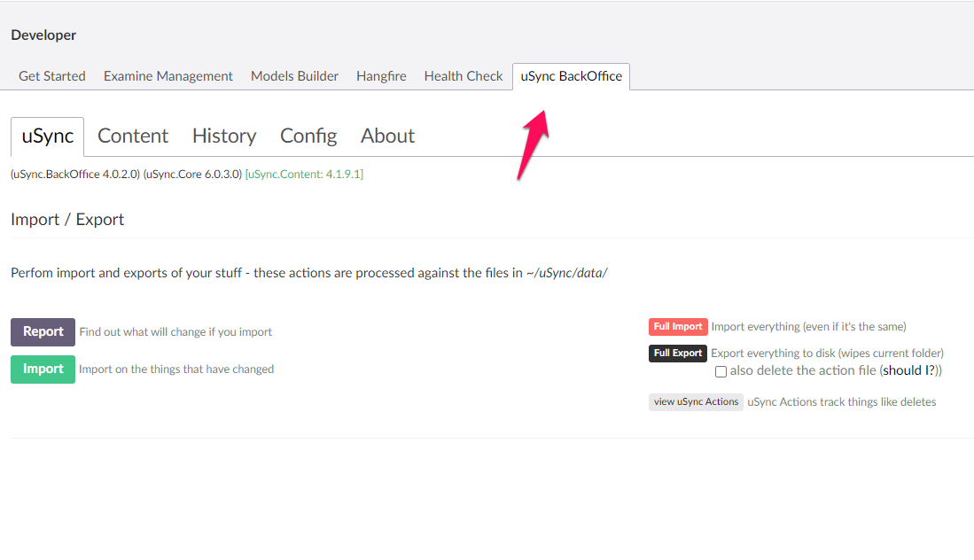
Task: Open view uSync Actions
Action: click(696, 401)
